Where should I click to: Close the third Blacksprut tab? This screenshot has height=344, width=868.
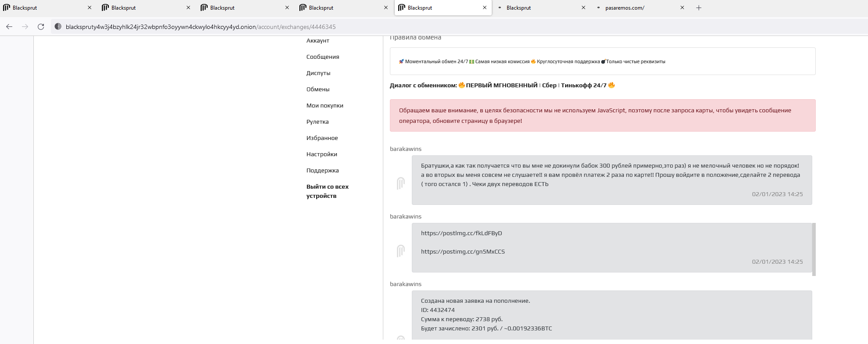pos(287,7)
